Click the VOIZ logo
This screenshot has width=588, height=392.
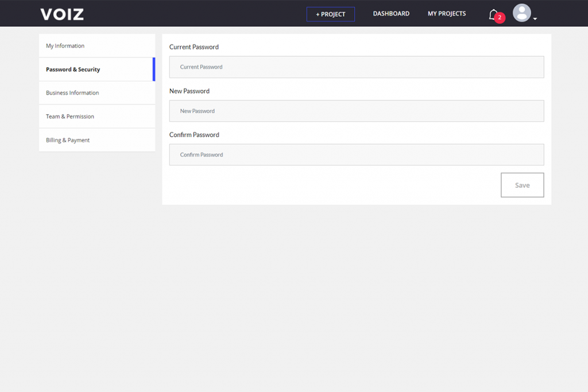[62, 14]
